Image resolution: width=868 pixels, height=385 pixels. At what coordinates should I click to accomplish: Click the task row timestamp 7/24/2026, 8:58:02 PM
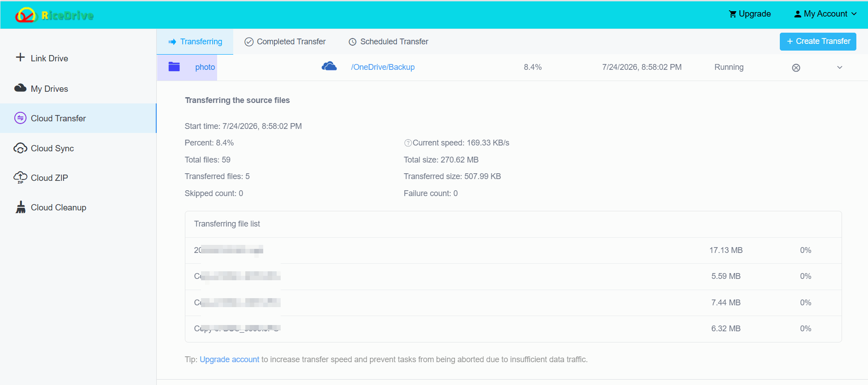pyautogui.click(x=642, y=67)
